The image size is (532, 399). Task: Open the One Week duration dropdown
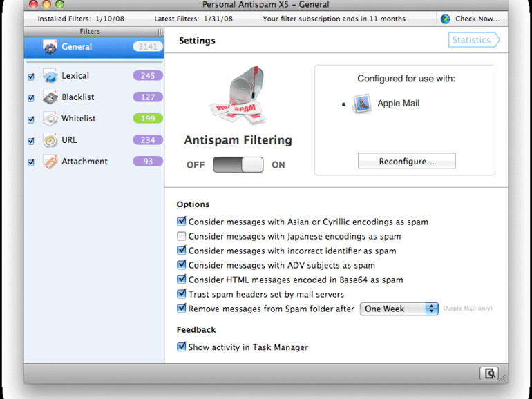pos(399,309)
